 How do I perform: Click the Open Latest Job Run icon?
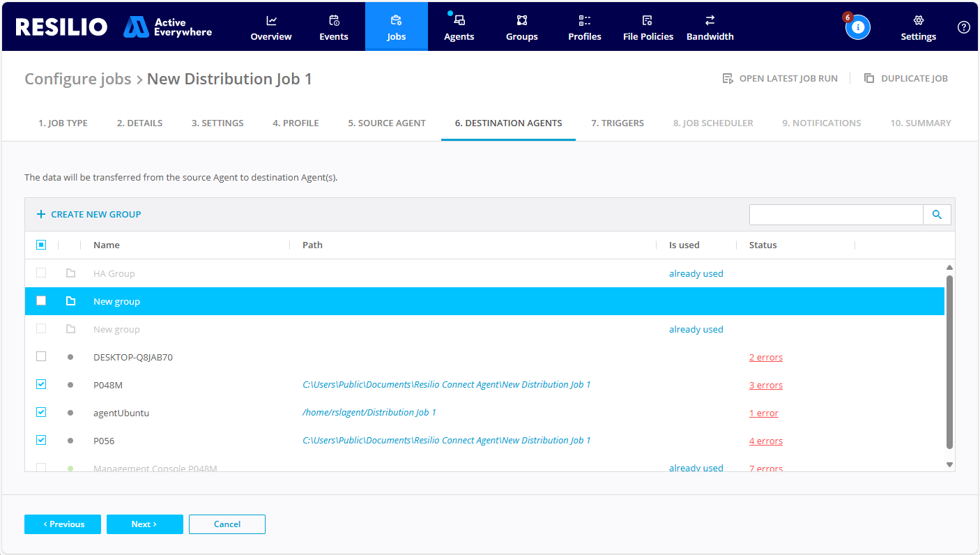tap(728, 78)
